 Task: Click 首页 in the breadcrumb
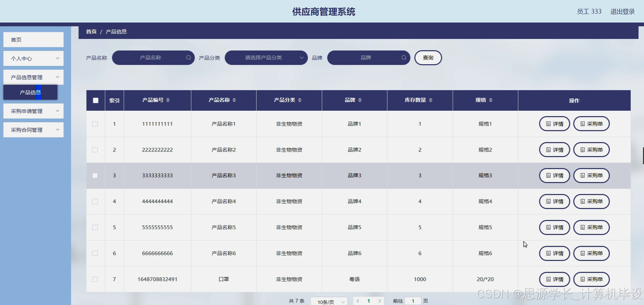pos(91,31)
